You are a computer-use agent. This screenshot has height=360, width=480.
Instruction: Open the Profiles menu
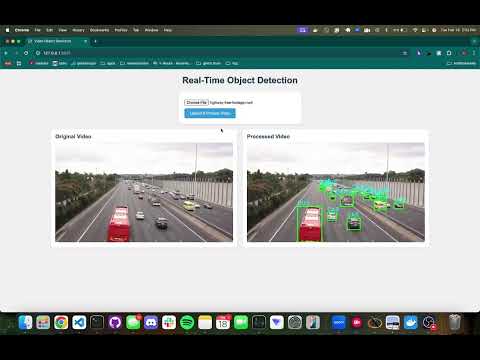tap(121, 30)
